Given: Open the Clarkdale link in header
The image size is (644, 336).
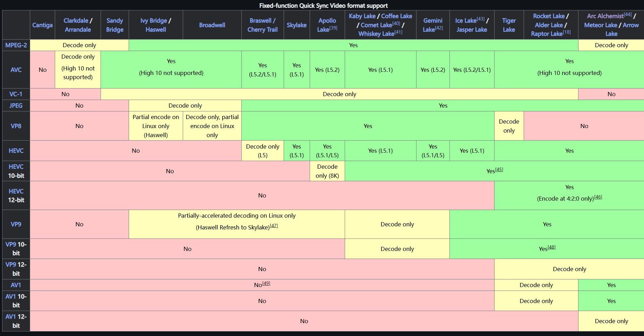Looking at the screenshot, I should 76,20.
